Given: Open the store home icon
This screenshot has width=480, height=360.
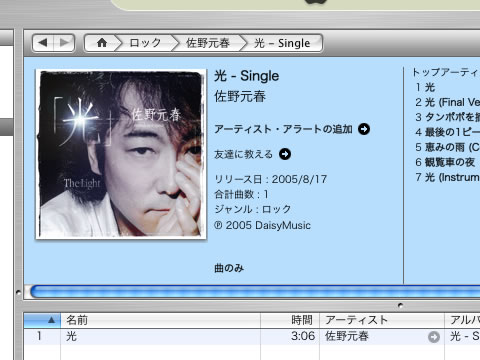Looking at the screenshot, I should (x=102, y=43).
